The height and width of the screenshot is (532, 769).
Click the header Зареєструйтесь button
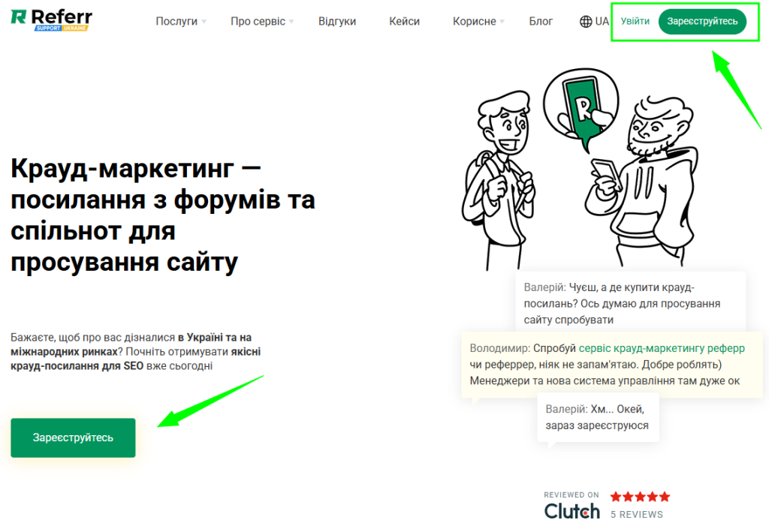click(x=702, y=22)
